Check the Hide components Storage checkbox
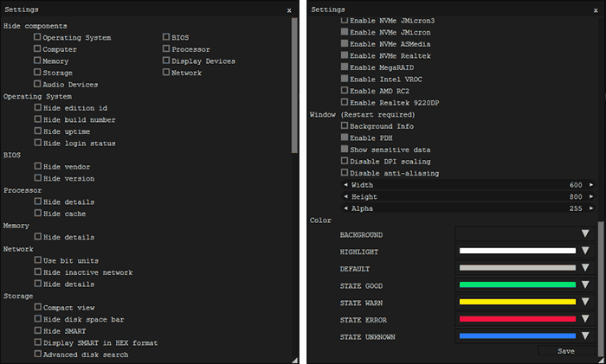This screenshot has height=364, width=606. point(37,72)
